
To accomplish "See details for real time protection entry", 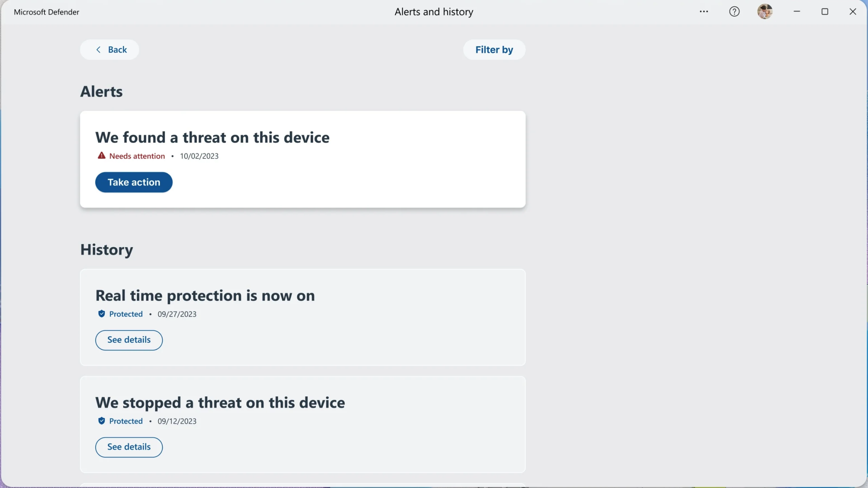I will pyautogui.click(x=129, y=340).
